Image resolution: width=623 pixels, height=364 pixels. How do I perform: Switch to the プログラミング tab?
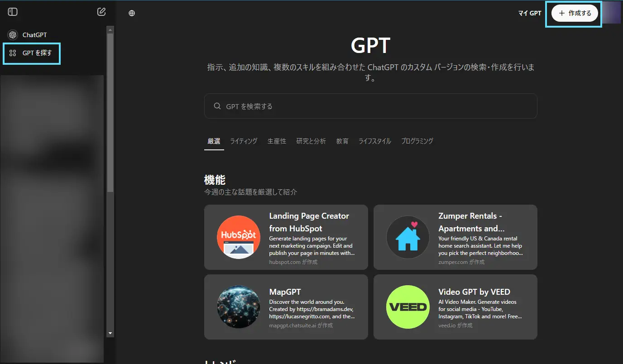[417, 141]
